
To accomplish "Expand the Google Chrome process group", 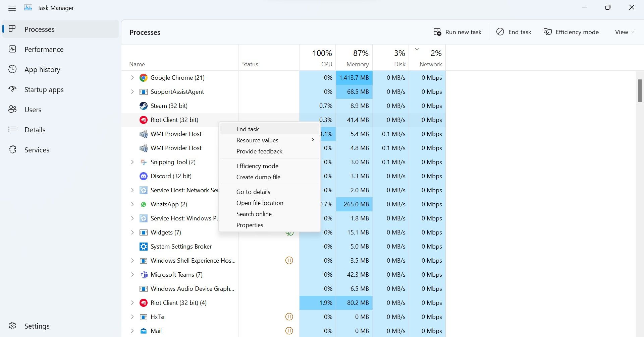I will 132,77.
